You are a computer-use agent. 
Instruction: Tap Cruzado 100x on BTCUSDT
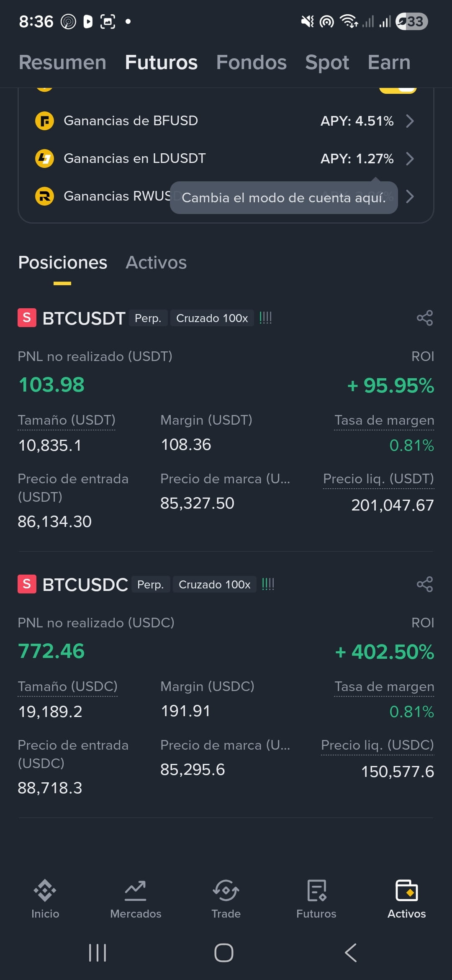(x=212, y=318)
